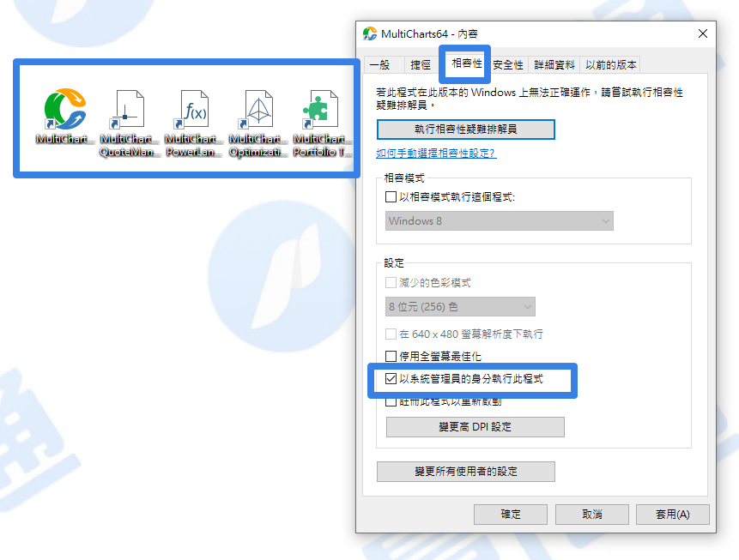The image size is (739, 560).
Task: Toggle 減少的色彩模式 checkbox
Action: pos(391,283)
